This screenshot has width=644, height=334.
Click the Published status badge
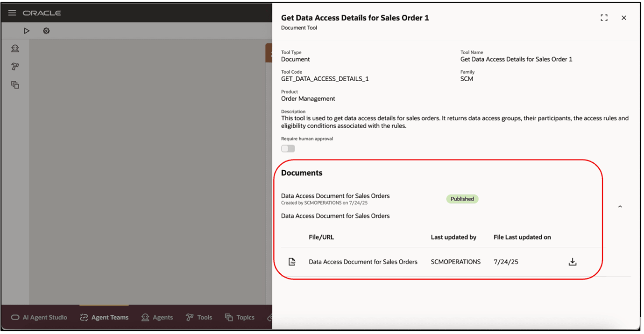point(462,199)
